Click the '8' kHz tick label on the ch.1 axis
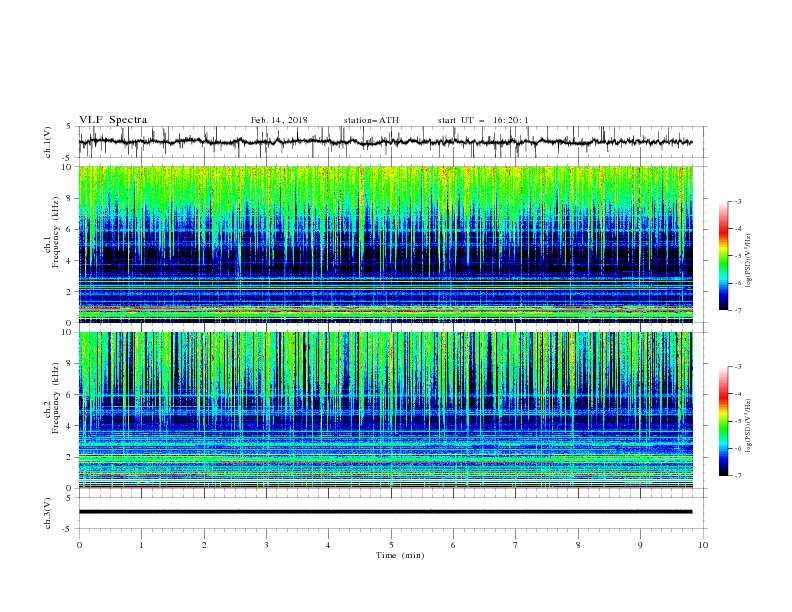This screenshot has height=612, width=792. click(70, 198)
